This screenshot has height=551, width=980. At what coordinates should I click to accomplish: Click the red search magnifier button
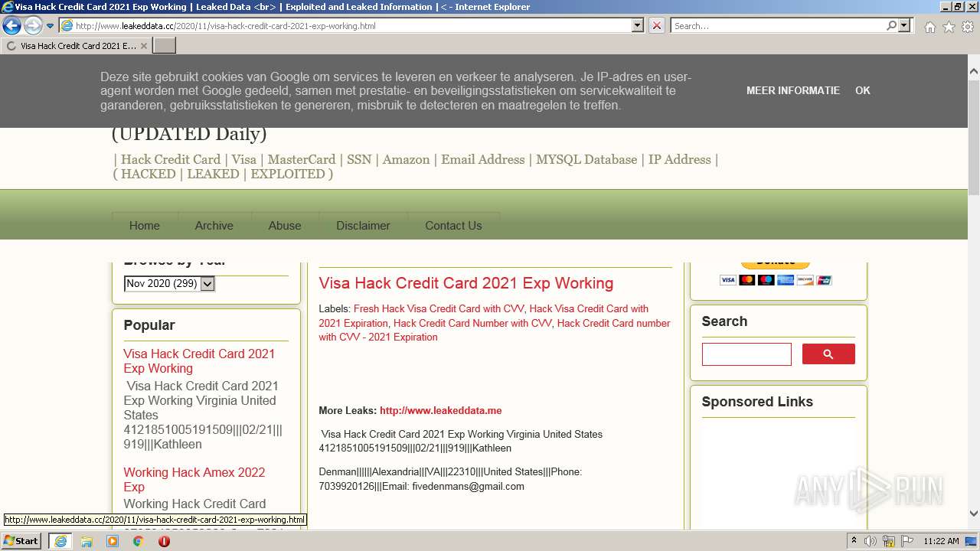[828, 354]
